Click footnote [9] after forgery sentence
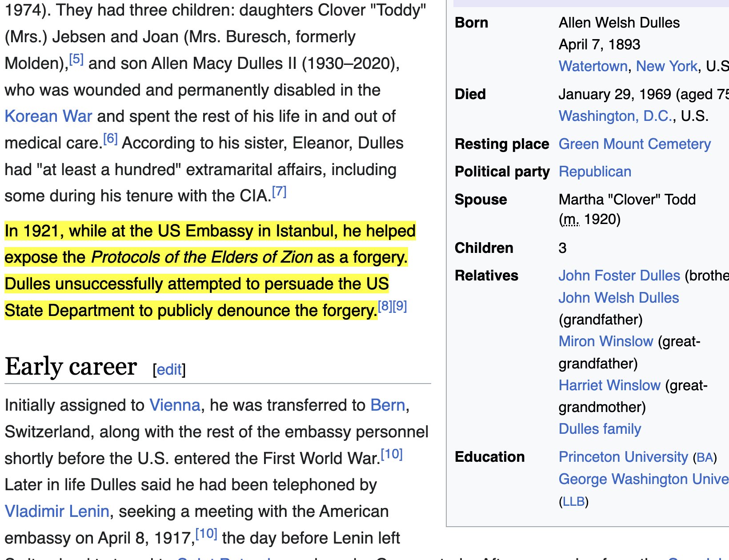This screenshot has height=560, width=729. click(400, 306)
